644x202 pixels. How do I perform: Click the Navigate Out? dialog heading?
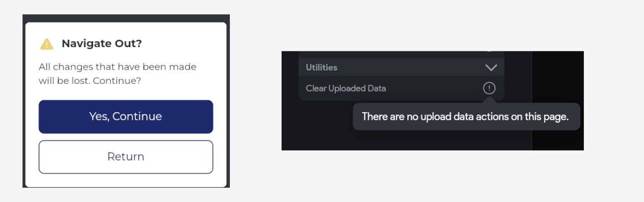pyautogui.click(x=101, y=44)
